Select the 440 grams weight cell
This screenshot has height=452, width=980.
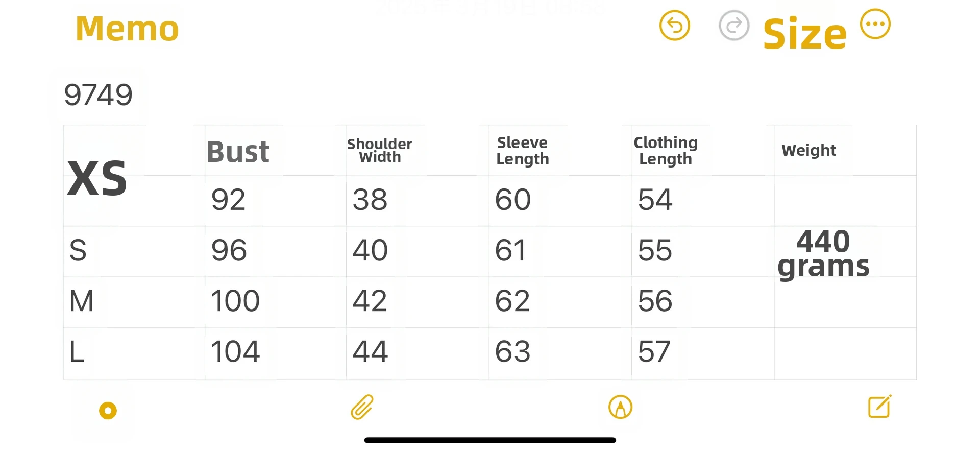[823, 253]
